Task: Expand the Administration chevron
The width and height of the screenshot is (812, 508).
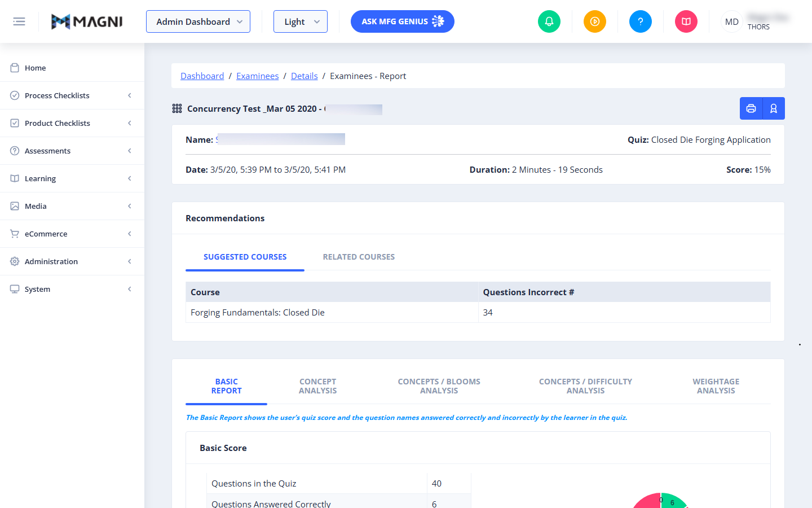Action: pyautogui.click(x=130, y=261)
